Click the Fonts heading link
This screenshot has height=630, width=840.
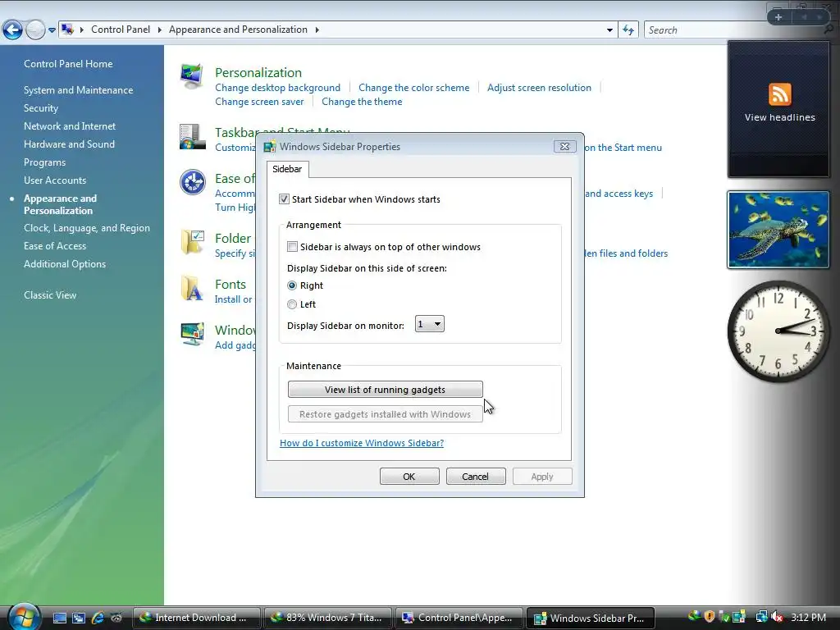231,285
